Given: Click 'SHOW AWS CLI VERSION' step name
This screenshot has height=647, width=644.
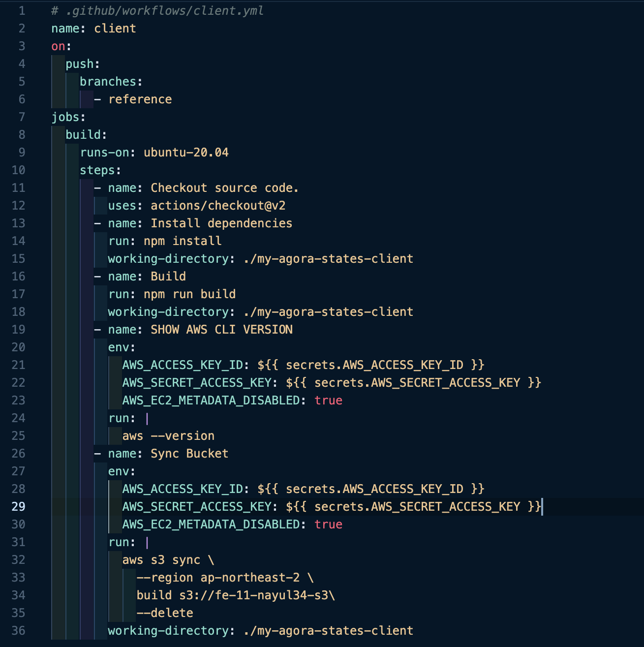Looking at the screenshot, I should pyautogui.click(x=221, y=330).
